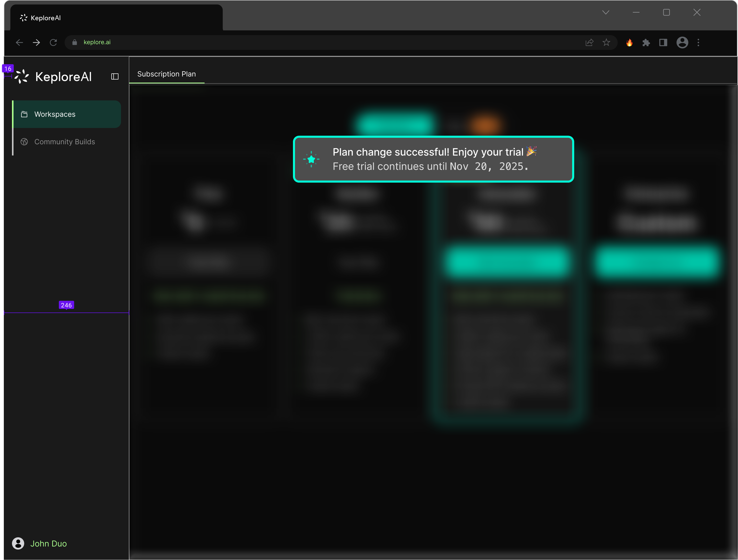Click the John Duo avatar icon

18,543
